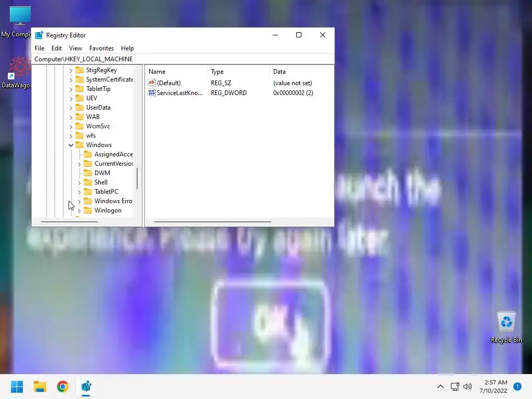Select the UEV folder icon
The image size is (532, 399).
(79, 98)
